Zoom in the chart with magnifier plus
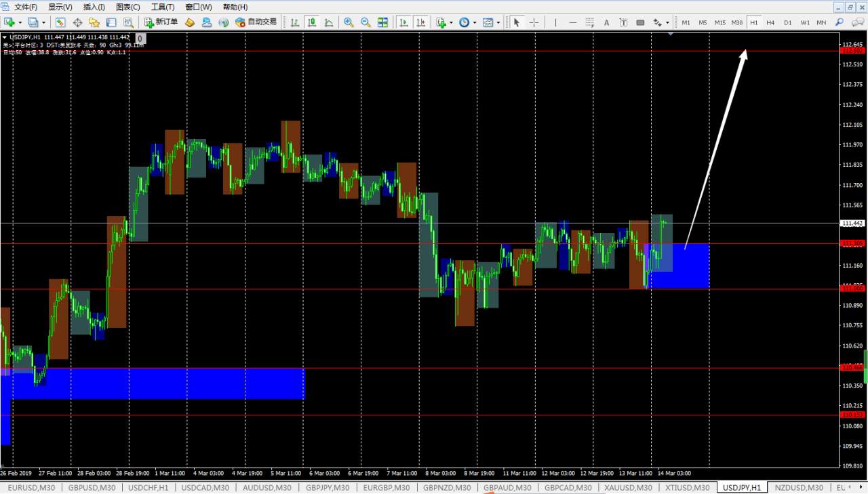 click(349, 22)
